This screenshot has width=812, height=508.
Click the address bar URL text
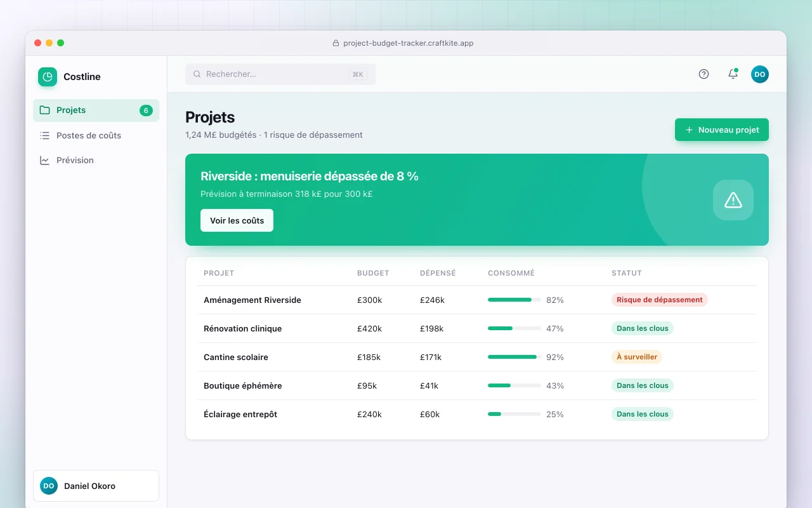[409, 43]
